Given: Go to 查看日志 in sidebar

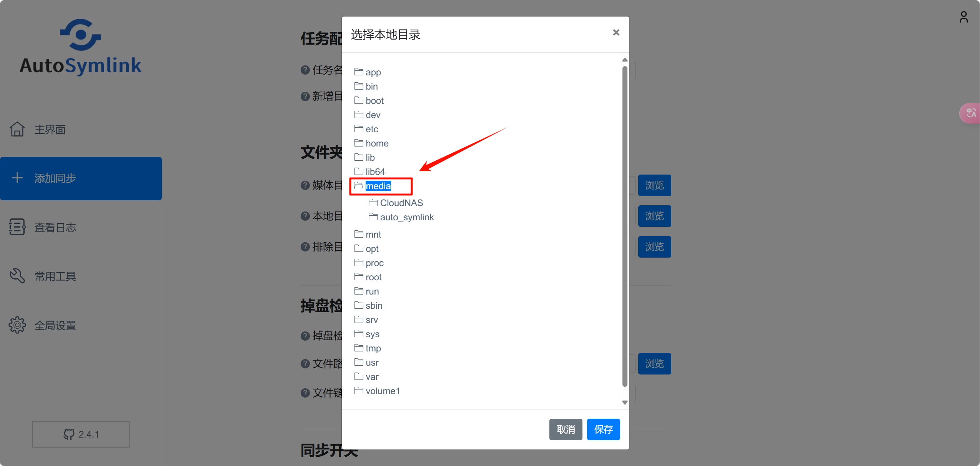Looking at the screenshot, I should [x=55, y=227].
